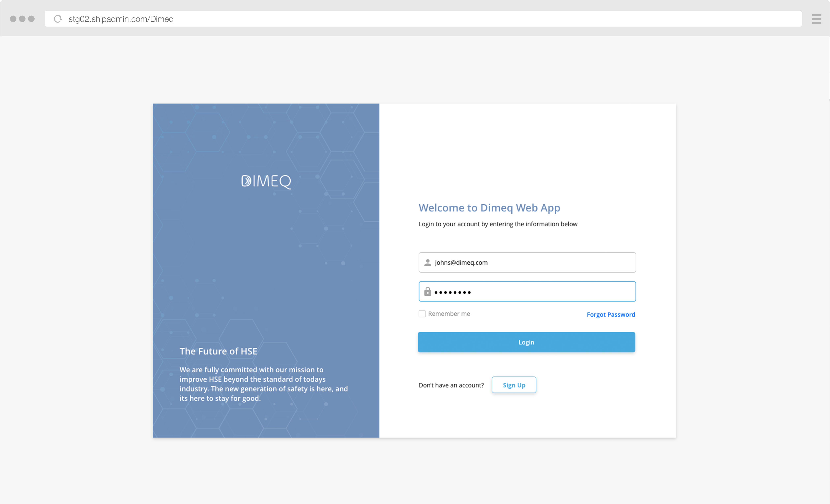Click the 'Welcome to Dimeq Web App' heading
Screen dimensions: 830x504
click(489, 208)
